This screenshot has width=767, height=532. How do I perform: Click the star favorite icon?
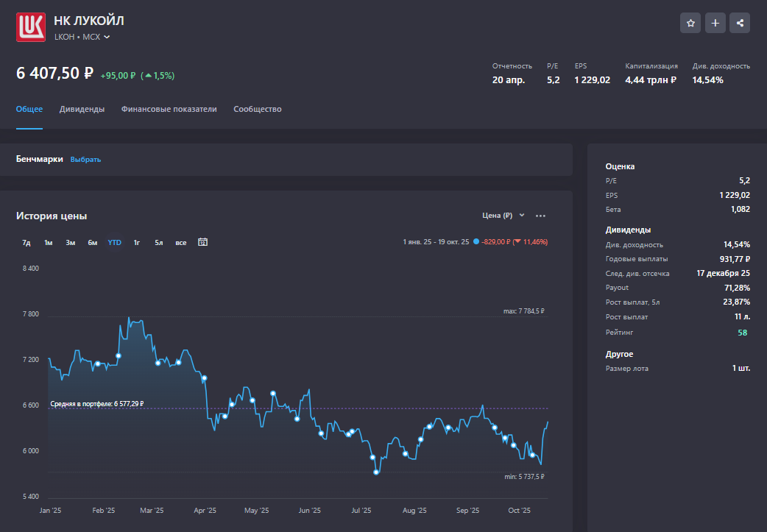click(x=690, y=23)
